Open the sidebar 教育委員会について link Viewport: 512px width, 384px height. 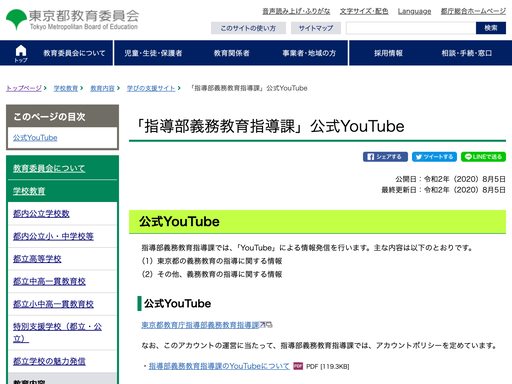pos(49,168)
